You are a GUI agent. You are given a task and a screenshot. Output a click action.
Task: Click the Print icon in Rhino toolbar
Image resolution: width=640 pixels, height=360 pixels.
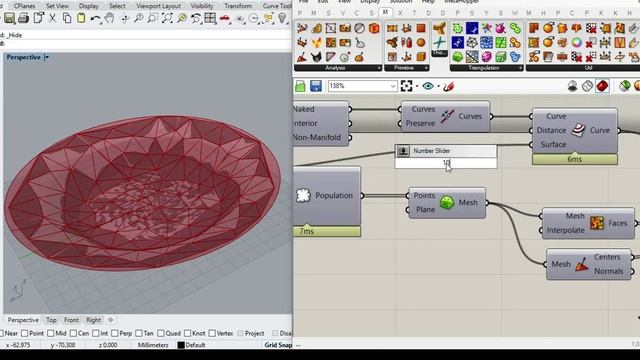(24, 18)
